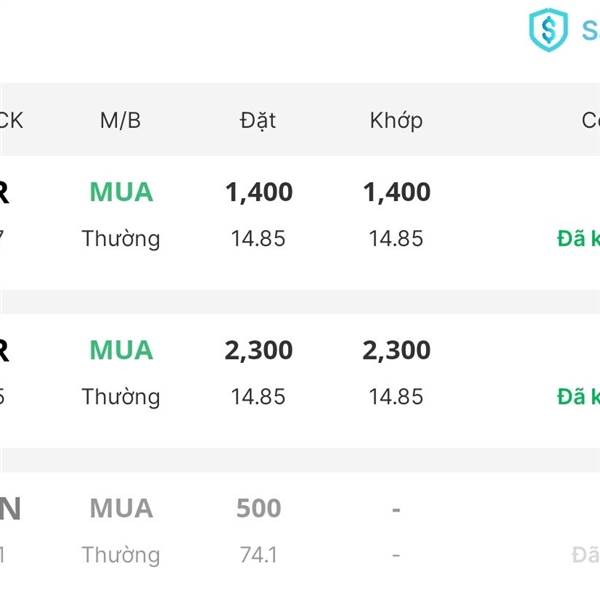Click the 500 quantity in third order
The height and width of the screenshot is (600, 600).
pyautogui.click(x=258, y=508)
